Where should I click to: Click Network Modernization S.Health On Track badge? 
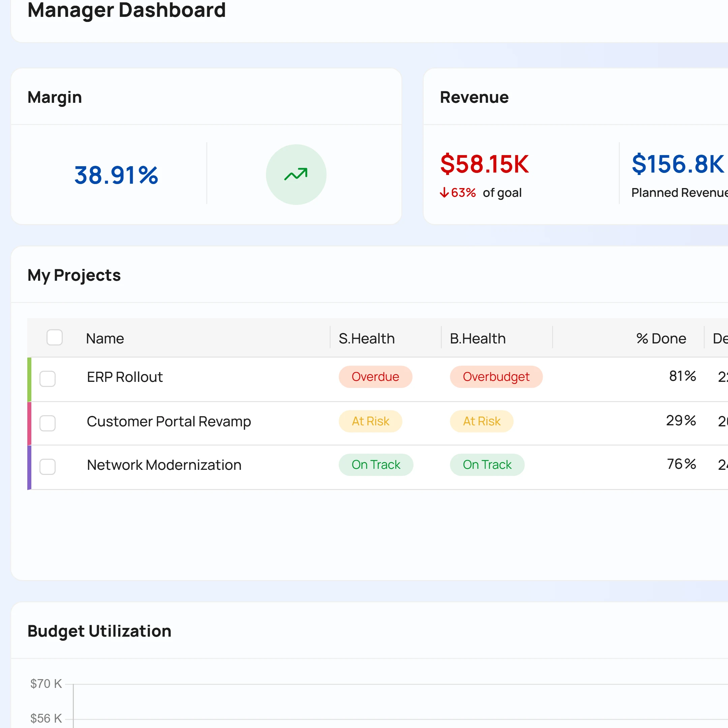point(376,465)
